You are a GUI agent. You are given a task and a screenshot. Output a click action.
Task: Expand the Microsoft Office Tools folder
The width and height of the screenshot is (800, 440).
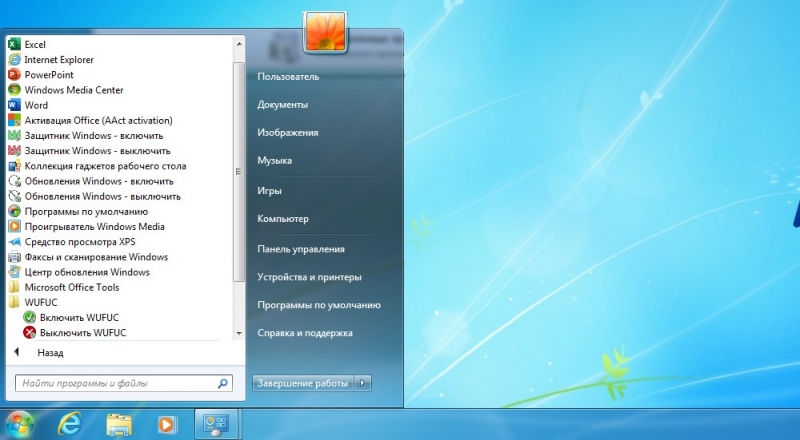(x=14, y=287)
